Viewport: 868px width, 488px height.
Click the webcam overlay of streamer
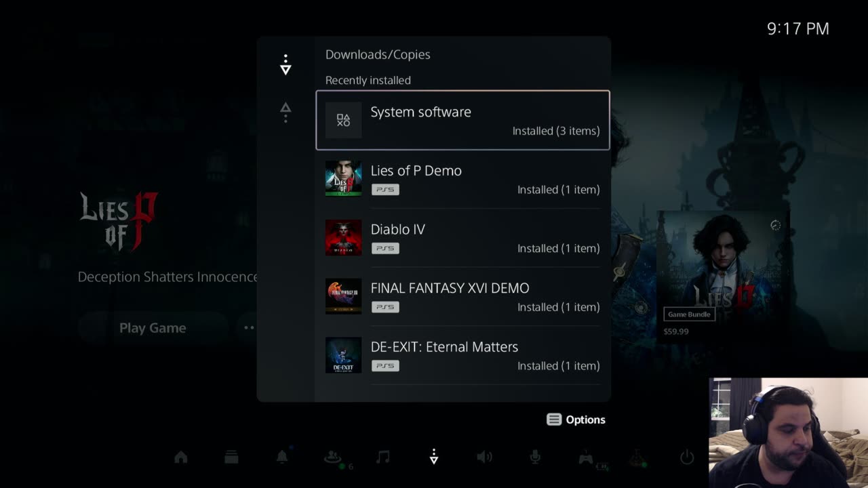[x=789, y=432]
